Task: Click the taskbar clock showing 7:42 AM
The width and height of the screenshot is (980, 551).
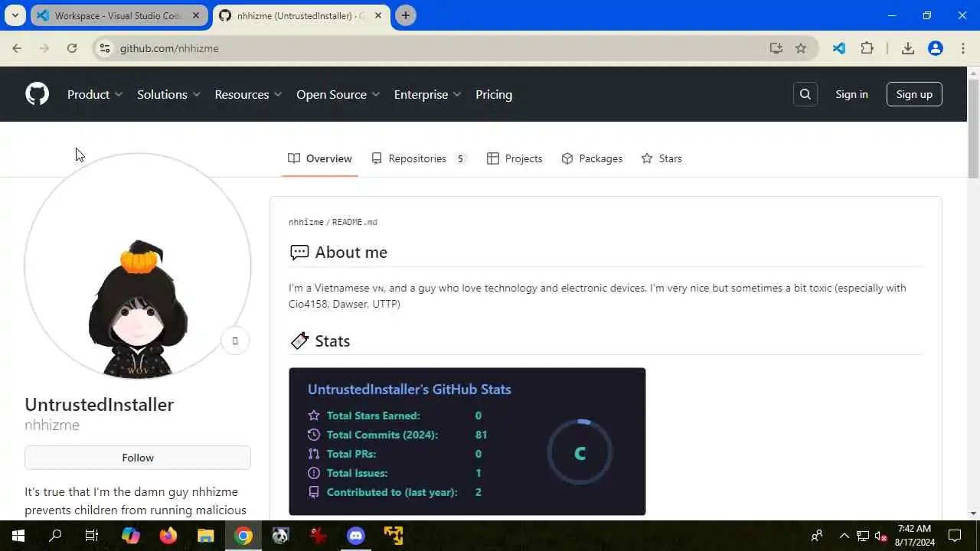Action: [x=916, y=536]
